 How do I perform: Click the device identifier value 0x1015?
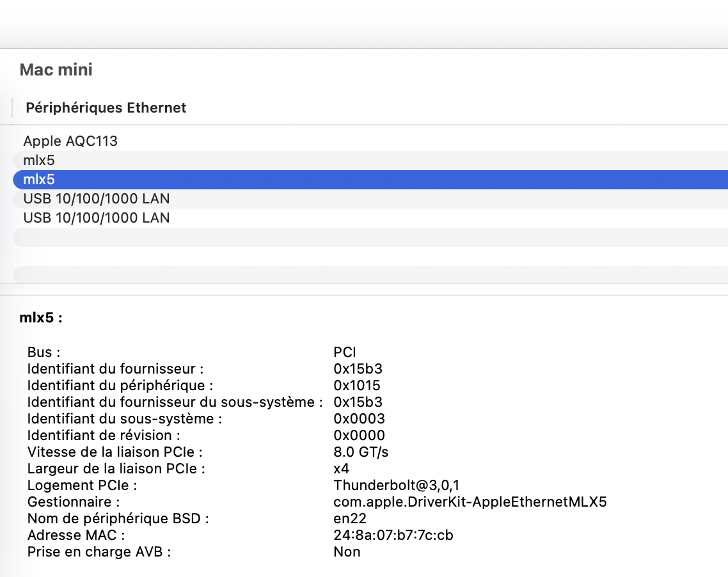coord(357,385)
